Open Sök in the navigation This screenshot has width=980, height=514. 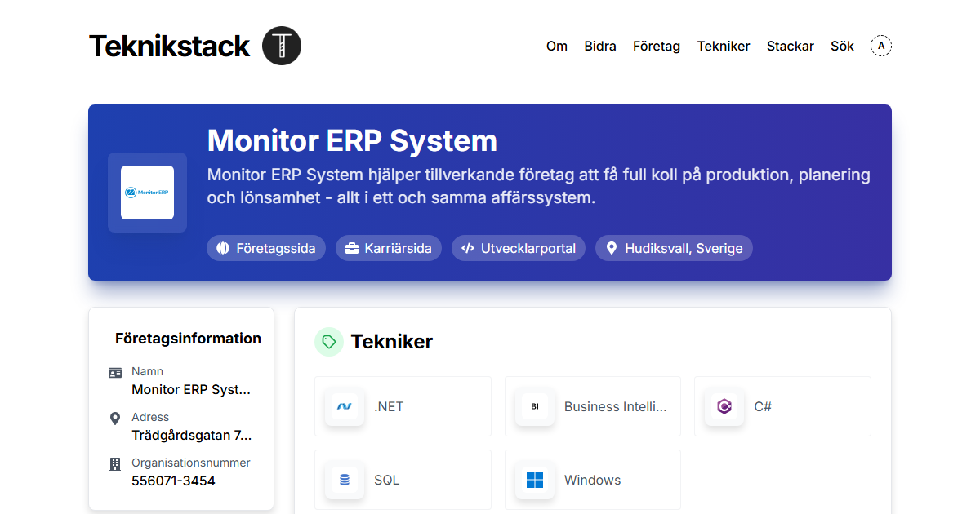pos(842,47)
